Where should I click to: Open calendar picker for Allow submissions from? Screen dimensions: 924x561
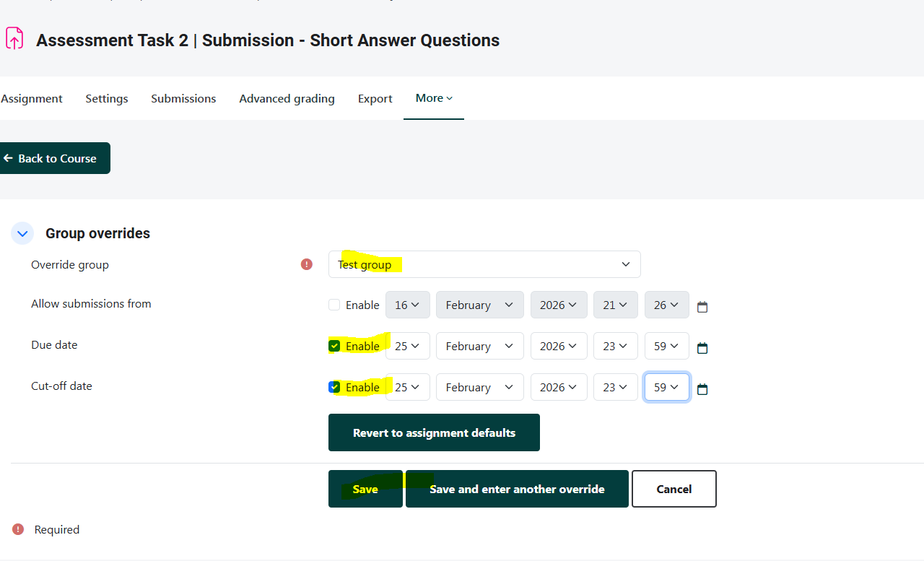(x=702, y=307)
